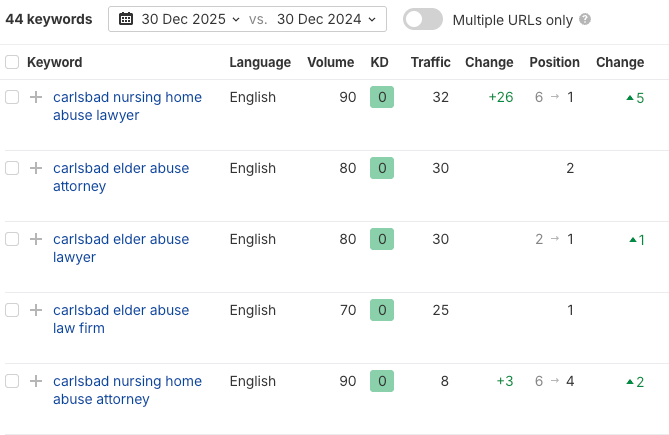Sort by the Position column header

[x=554, y=62]
